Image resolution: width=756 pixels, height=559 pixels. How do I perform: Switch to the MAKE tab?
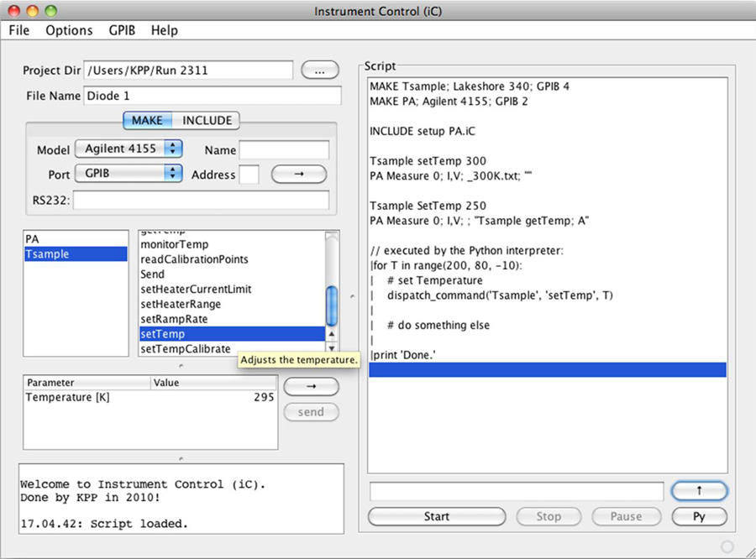(x=147, y=120)
